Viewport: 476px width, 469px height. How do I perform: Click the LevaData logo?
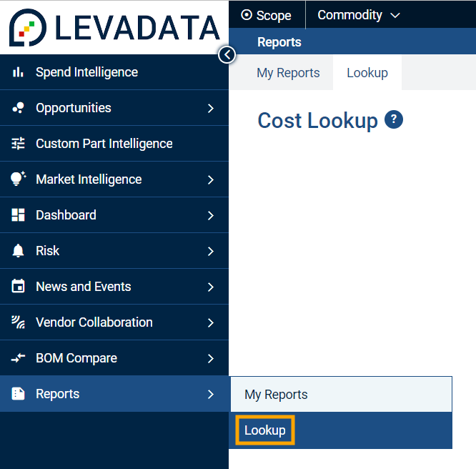[x=114, y=27]
